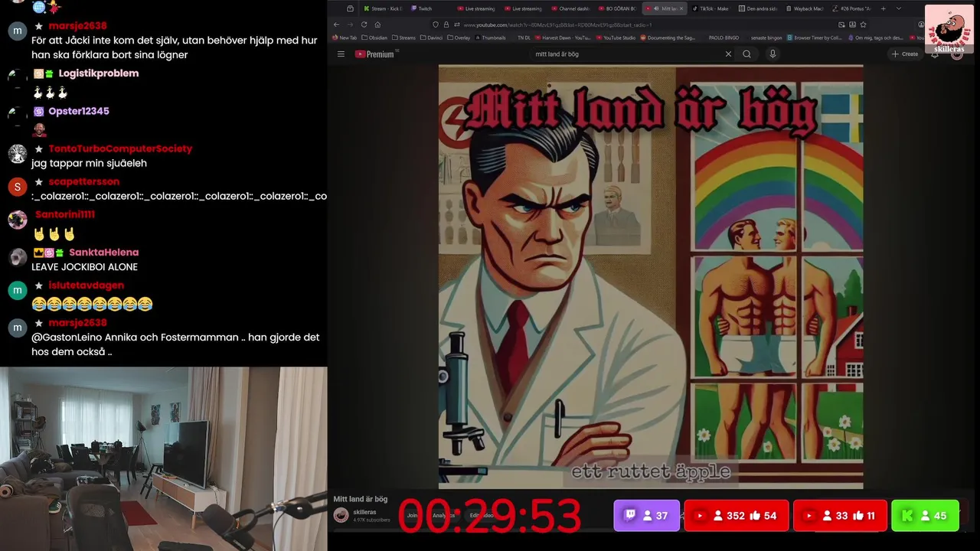The height and width of the screenshot is (551, 980).
Task: Click the Join button under the video
Action: click(412, 516)
